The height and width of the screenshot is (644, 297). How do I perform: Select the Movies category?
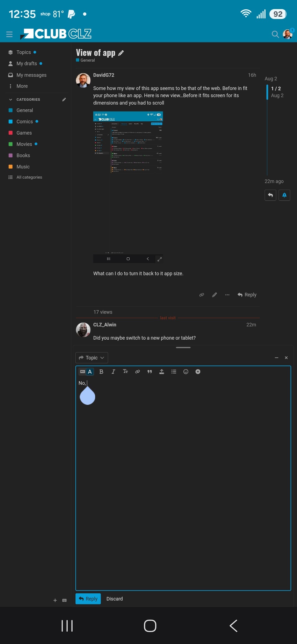click(x=24, y=144)
